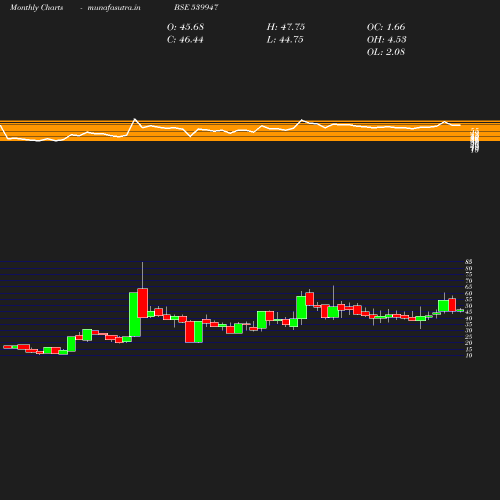
Task: Select the BSE 539947 symbol label
Action: point(196,7)
